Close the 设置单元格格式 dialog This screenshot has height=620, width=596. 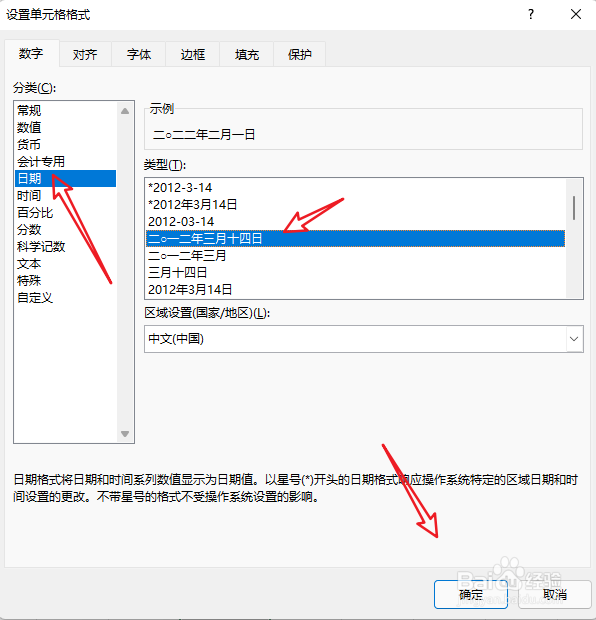576,15
